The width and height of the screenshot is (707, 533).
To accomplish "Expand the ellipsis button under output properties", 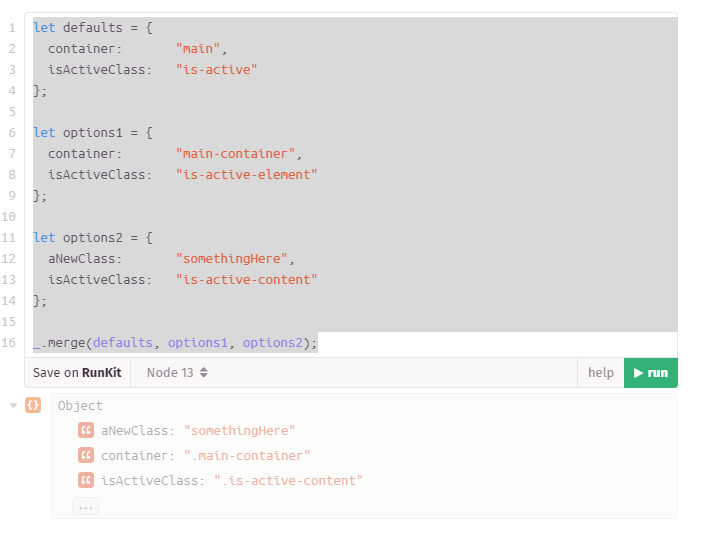I will (85, 507).
